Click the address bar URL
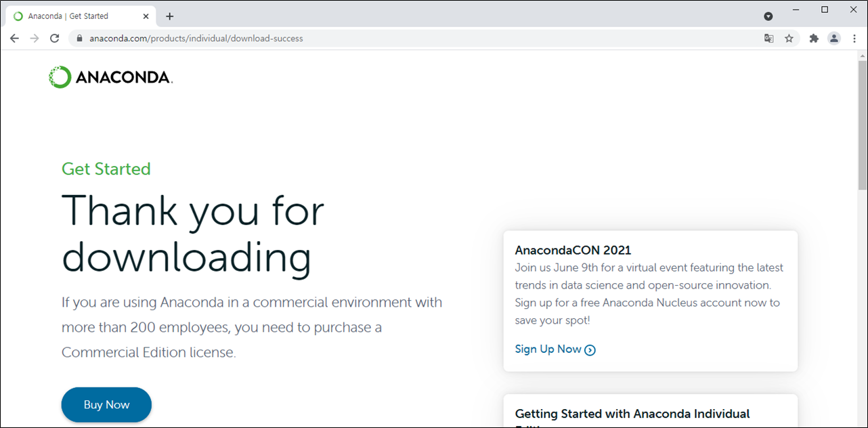The height and width of the screenshot is (428, 868). coord(196,39)
